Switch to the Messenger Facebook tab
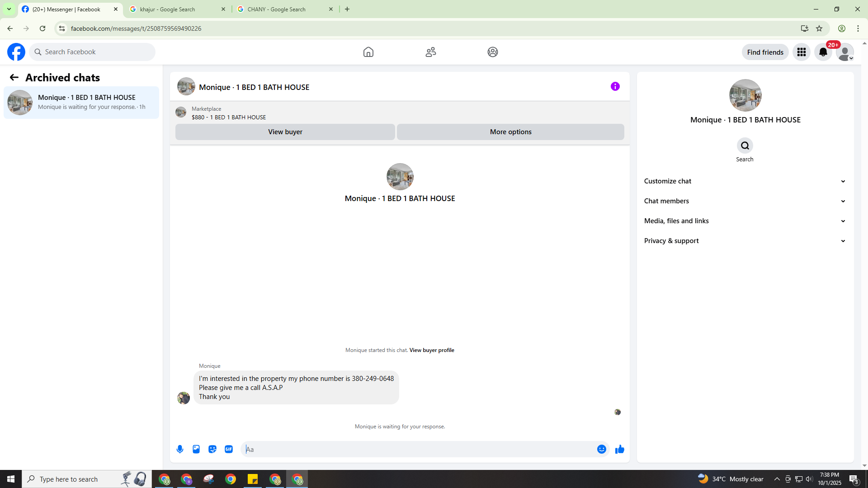This screenshot has height=488, width=868. pos(70,9)
